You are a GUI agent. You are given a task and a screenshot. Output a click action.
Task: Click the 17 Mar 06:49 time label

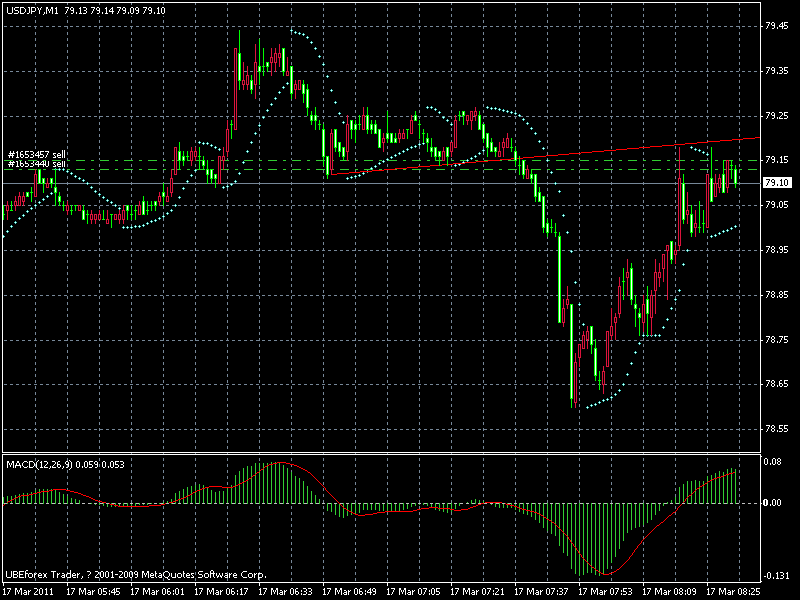[x=349, y=592]
